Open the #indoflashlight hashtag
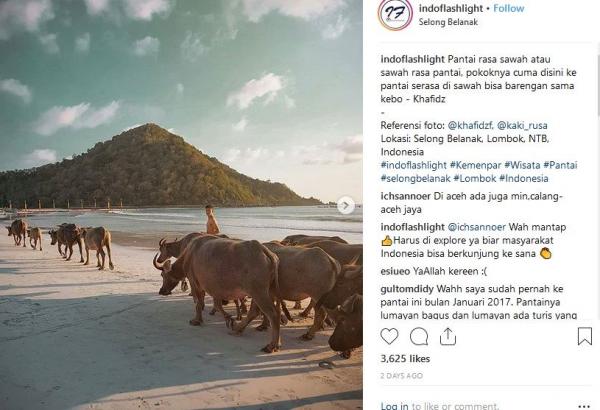 click(414, 164)
